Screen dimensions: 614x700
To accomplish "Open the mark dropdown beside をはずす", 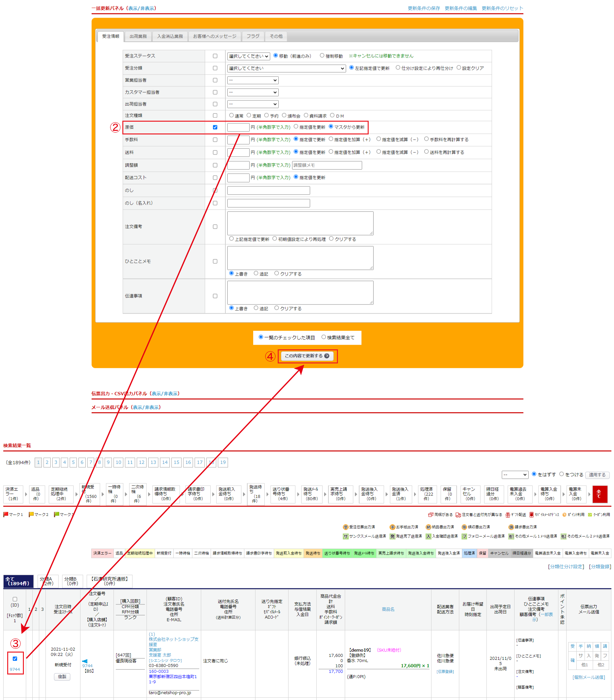I will [x=515, y=475].
